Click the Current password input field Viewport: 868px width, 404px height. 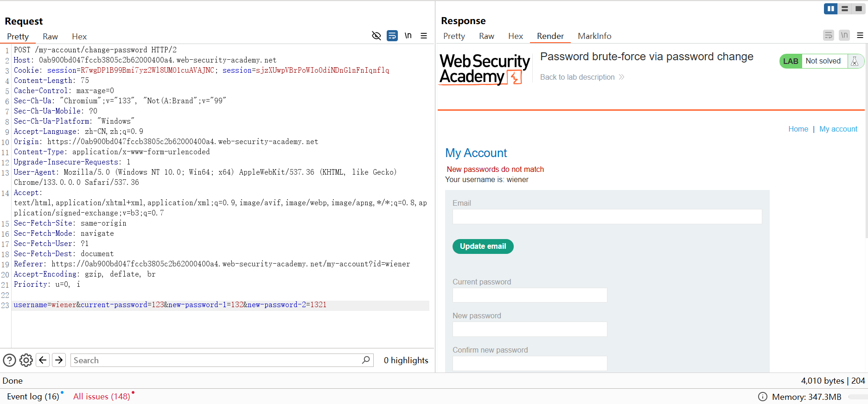tap(530, 295)
